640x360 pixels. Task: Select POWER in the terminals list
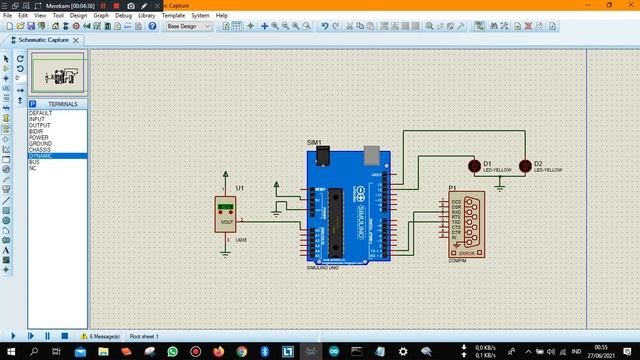39,138
